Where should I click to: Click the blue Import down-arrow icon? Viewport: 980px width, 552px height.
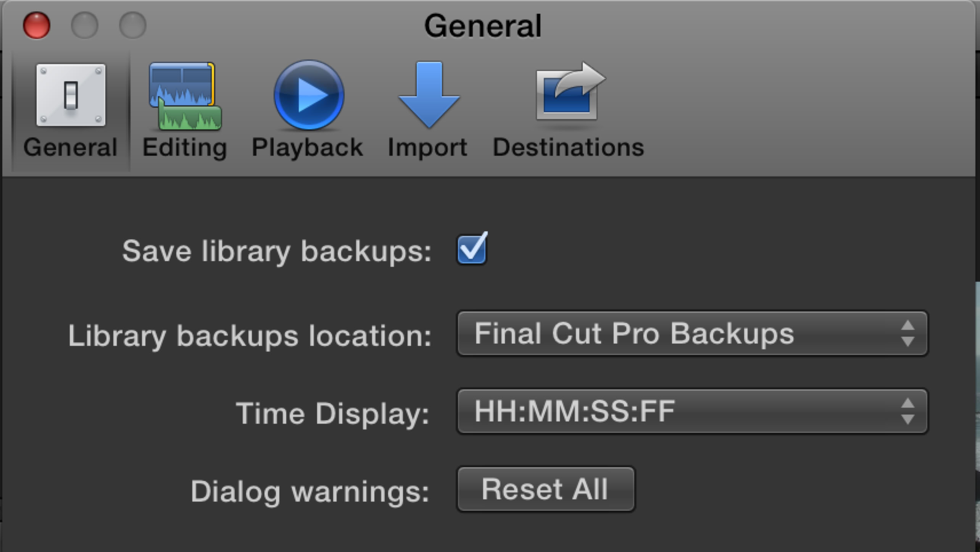(429, 94)
